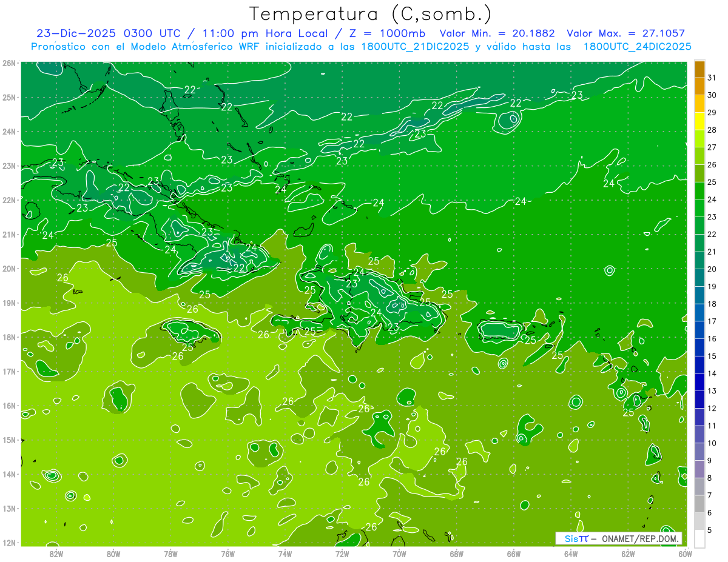
Task: Click the 31 value on the color scale
Action: point(712,78)
